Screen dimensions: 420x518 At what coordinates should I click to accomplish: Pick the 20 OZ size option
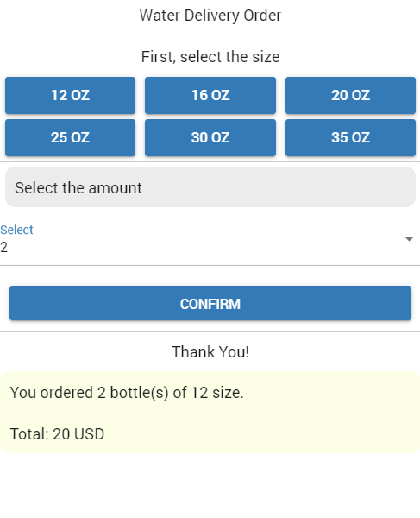[x=350, y=96]
